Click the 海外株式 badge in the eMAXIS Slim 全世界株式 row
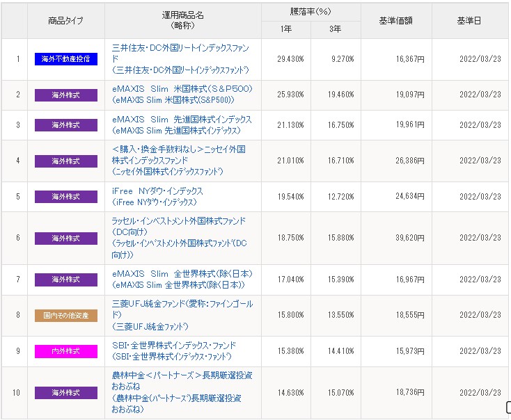Viewport: 511px width, 420px height. click(x=66, y=280)
